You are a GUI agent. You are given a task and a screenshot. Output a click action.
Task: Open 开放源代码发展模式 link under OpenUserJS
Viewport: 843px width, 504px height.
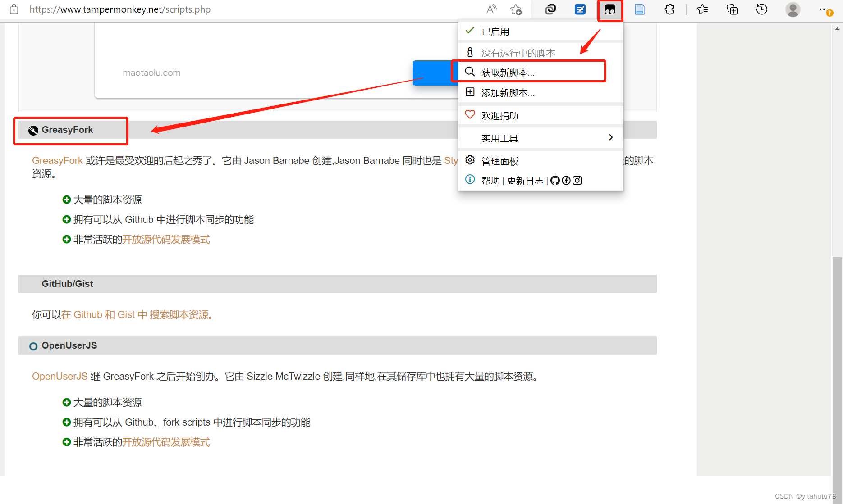click(x=166, y=442)
